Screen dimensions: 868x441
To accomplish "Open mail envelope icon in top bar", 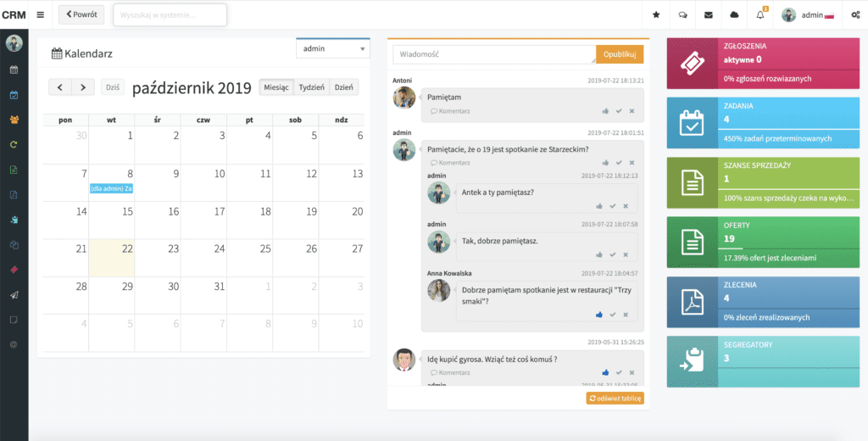I will pyautogui.click(x=709, y=15).
